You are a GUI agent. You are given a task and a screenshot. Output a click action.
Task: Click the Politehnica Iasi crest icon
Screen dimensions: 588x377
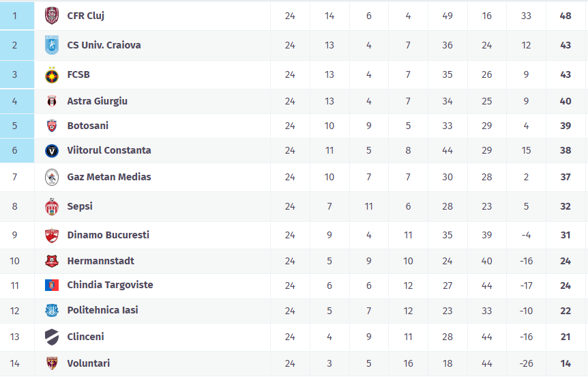(x=52, y=310)
